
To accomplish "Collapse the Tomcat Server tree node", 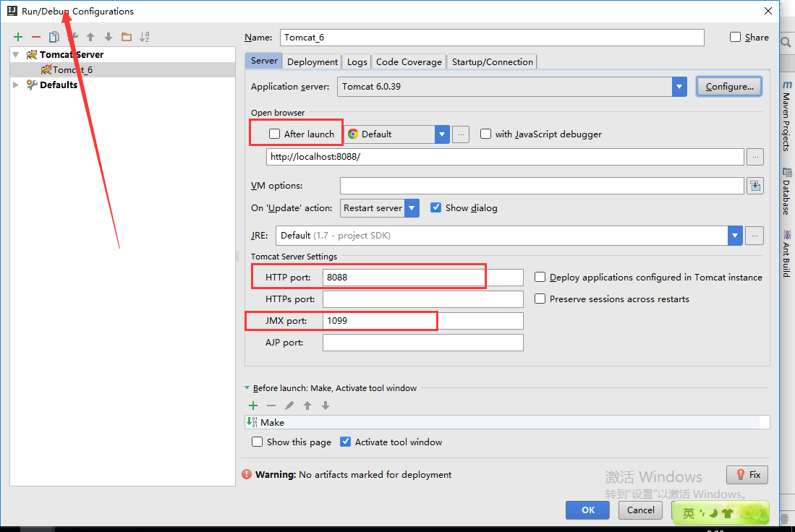I will pyautogui.click(x=16, y=55).
